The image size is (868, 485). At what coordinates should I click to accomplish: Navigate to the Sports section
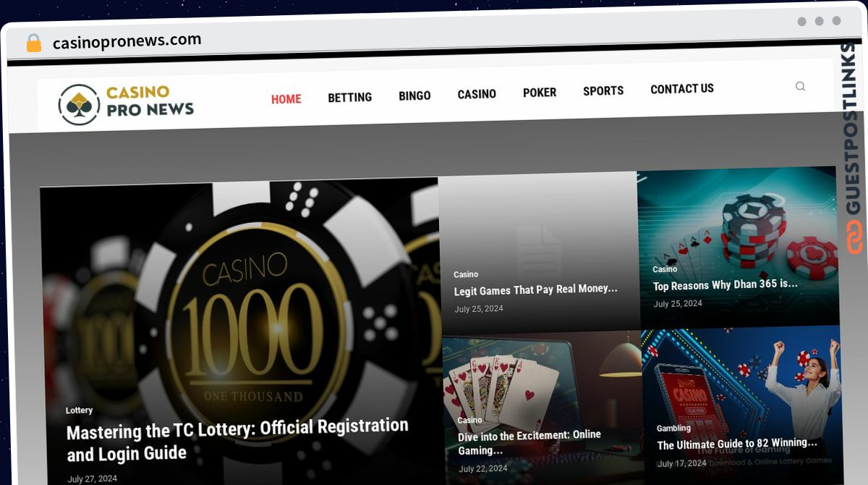click(x=603, y=90)
